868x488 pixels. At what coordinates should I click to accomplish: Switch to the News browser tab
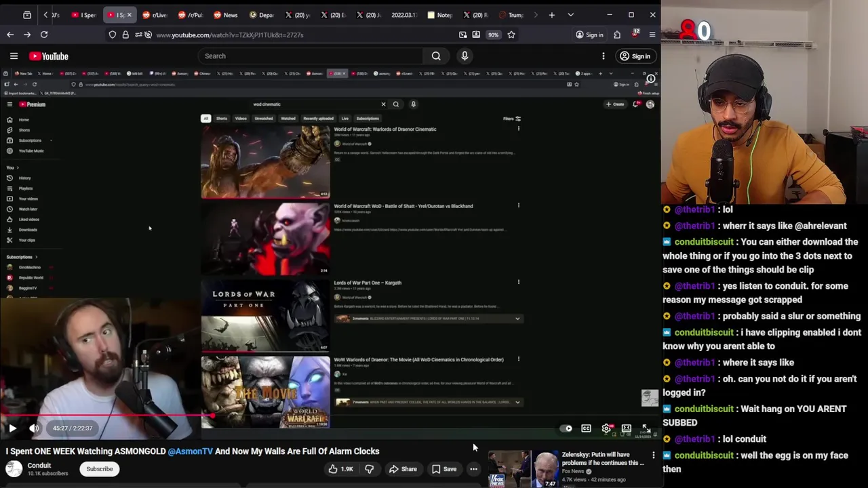[226, 15]
